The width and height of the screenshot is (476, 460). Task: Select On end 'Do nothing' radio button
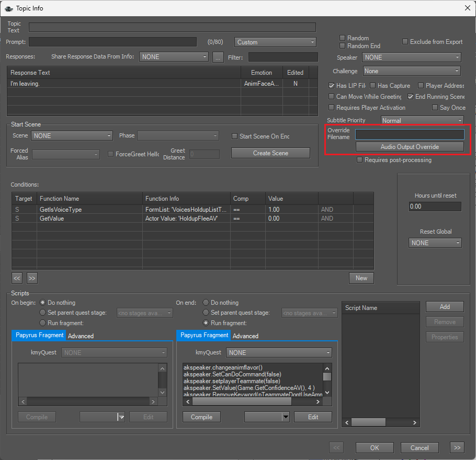[x=207, y=303]
